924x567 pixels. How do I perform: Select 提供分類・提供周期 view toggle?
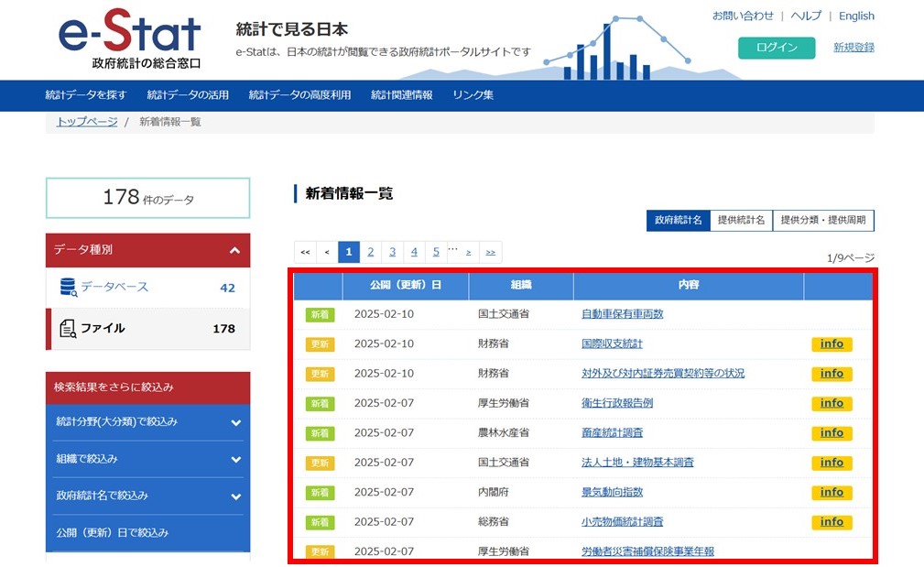[x=823, y=221]
